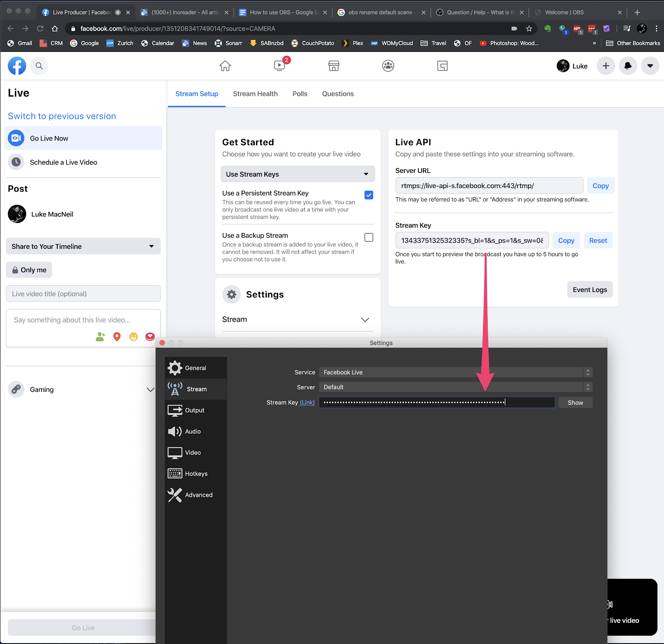This screenshot has width=664, height=644.
Task: Click the Facebook logo icon
Action: pyautogui.click(x=17, y=66)
